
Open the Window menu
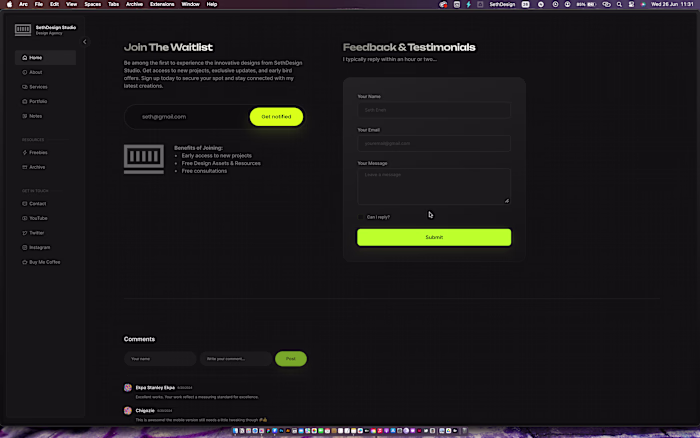(x=191, y=4)
